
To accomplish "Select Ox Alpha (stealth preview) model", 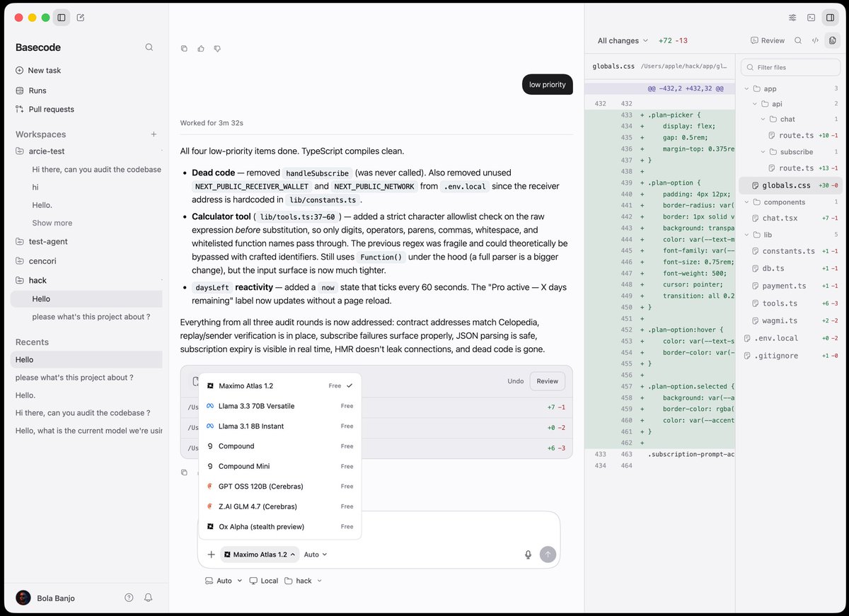I will 280,526.
